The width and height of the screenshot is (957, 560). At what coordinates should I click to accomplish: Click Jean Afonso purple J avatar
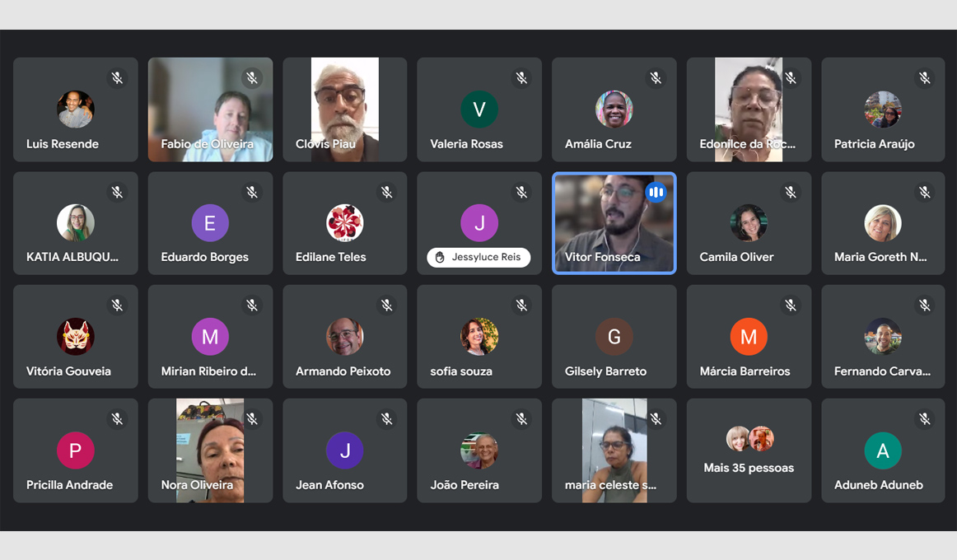345,450
